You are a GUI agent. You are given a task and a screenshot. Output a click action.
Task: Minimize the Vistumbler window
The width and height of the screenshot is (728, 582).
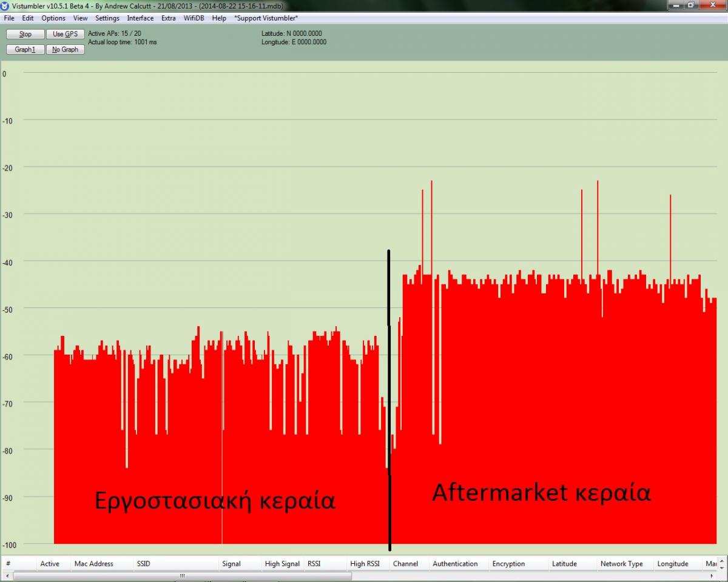pos(676,5)
